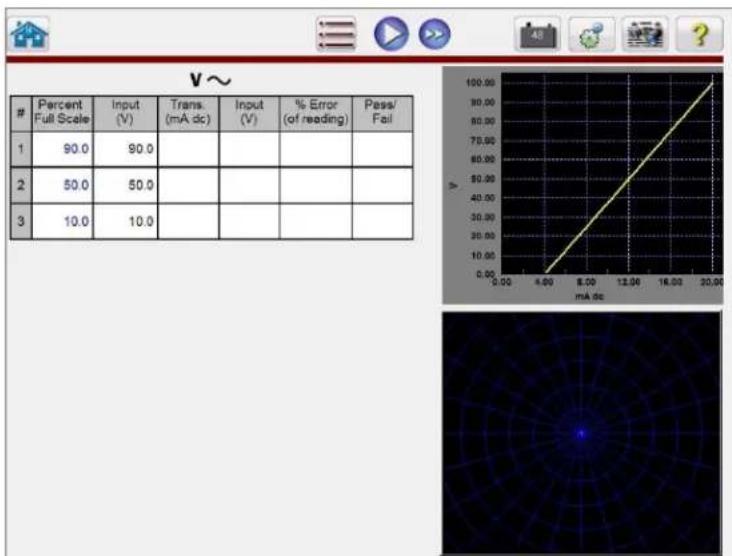
Task: Click the Percent Full Scale column header
Action: [63, 113]
